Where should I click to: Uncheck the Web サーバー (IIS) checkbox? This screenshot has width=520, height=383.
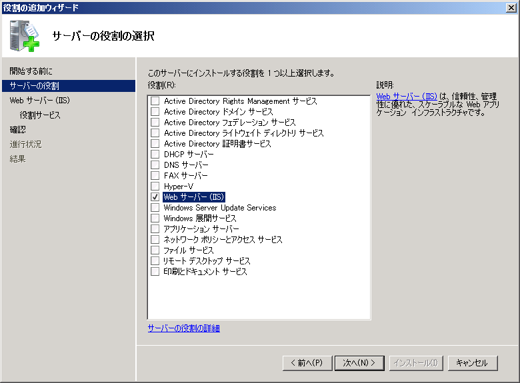pos(155,197)
